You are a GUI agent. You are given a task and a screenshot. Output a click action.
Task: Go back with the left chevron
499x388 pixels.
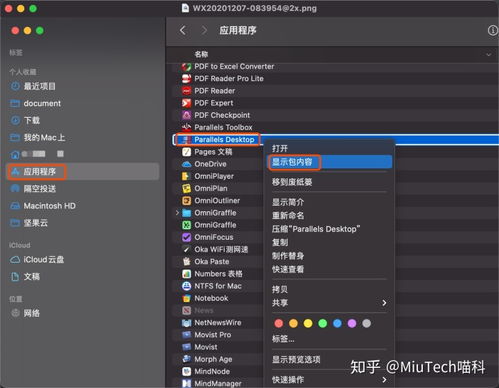click(x=182, y=30)
